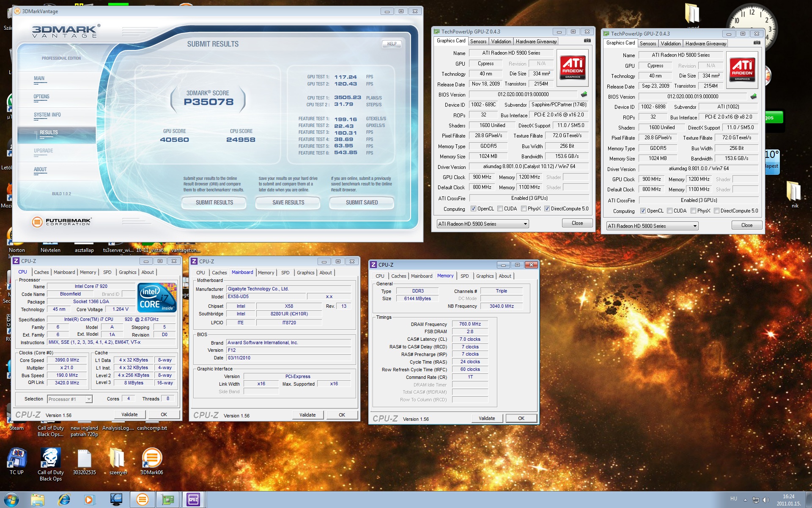Click the BIOS save chip icon in 5900 window
This screenshot has height=508, width=812.
pos(584,94)
